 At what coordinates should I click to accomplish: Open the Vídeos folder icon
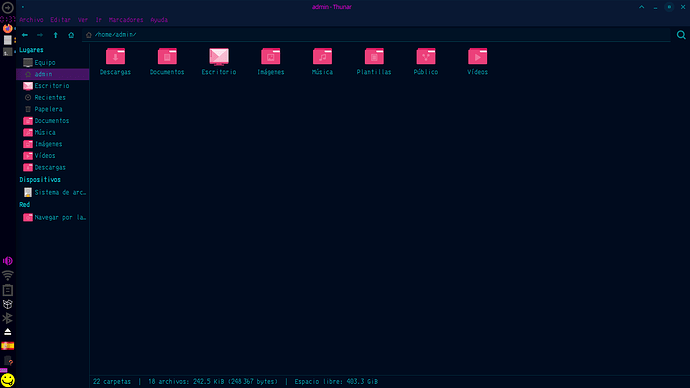click(x=477, y=56)
